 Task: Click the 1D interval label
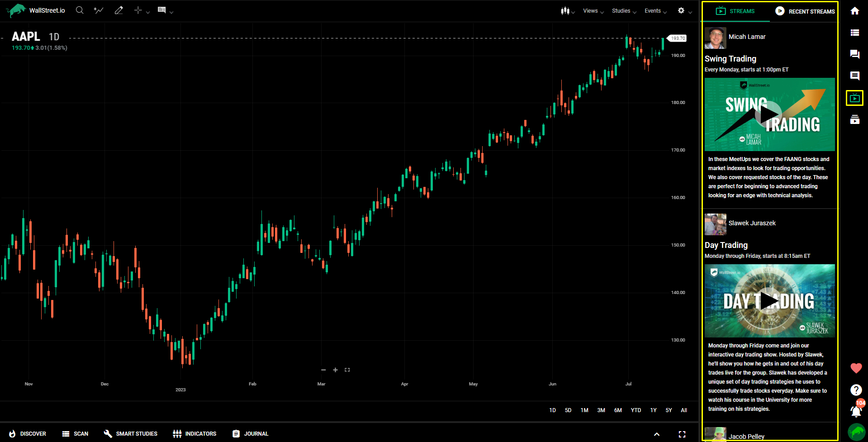click(x=54, y=37)
